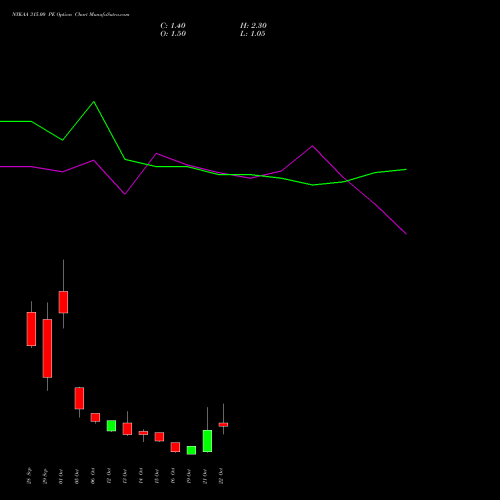Click the high value 'H: 2.30'
Screen dimensions: 500x500
(x=253, y=26)
